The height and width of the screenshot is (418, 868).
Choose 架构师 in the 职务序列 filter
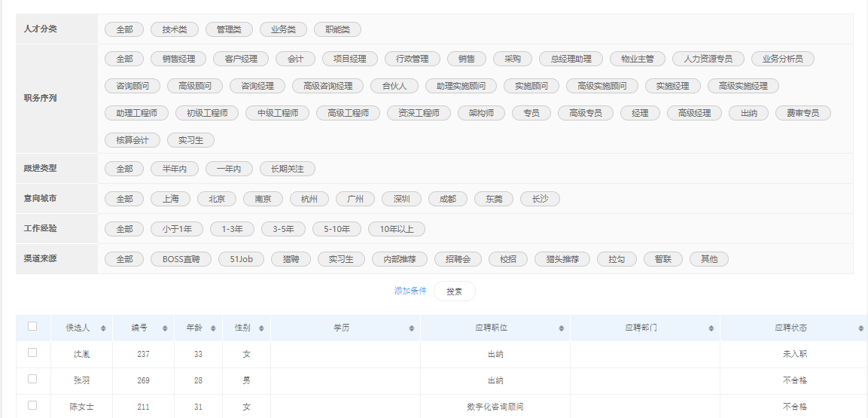pos(481,113)
